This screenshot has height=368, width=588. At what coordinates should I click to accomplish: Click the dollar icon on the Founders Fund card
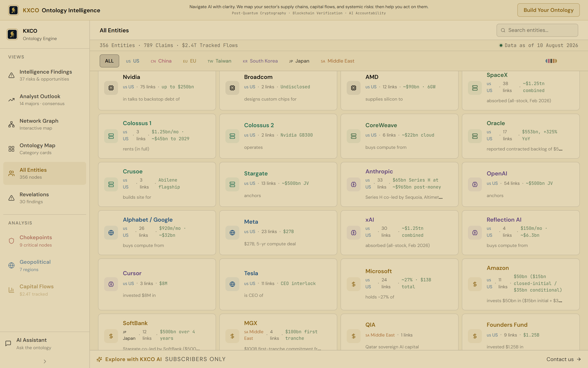(475, 336)
